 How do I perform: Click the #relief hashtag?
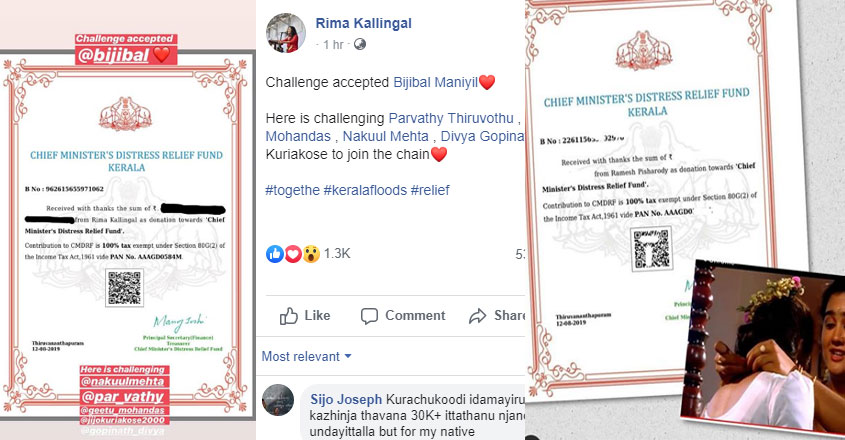[430, 190]
